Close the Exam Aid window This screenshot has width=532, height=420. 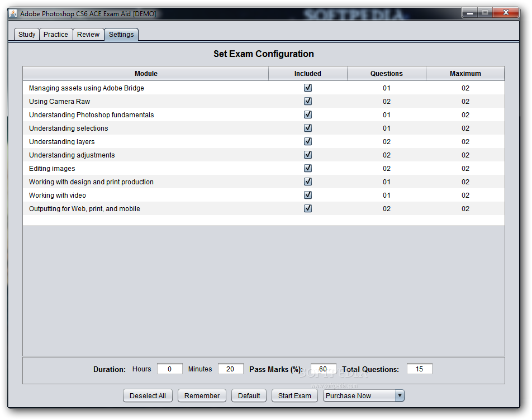[506, 13]
